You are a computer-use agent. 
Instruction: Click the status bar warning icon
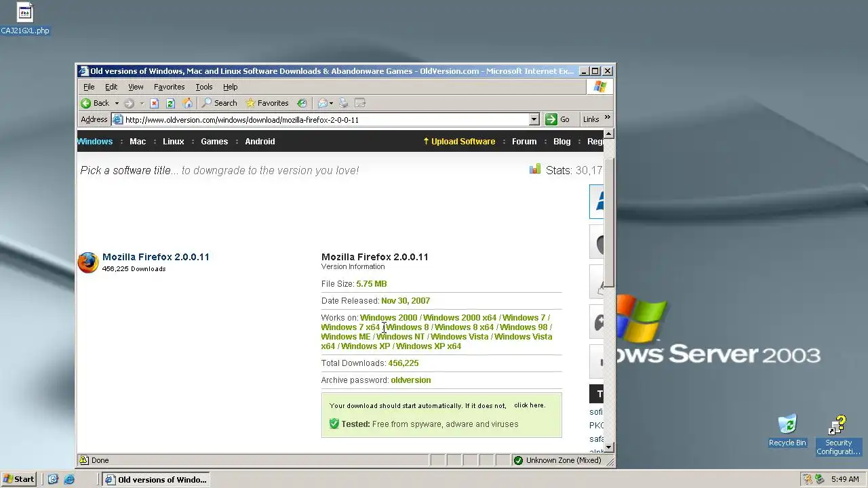pos(84,460)
